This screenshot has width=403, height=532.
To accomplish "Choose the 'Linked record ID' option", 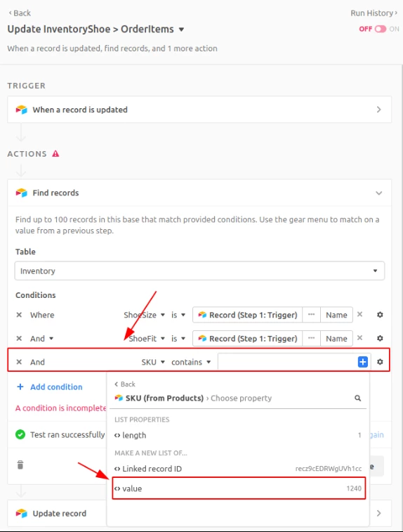I will [x=239, y=469].
